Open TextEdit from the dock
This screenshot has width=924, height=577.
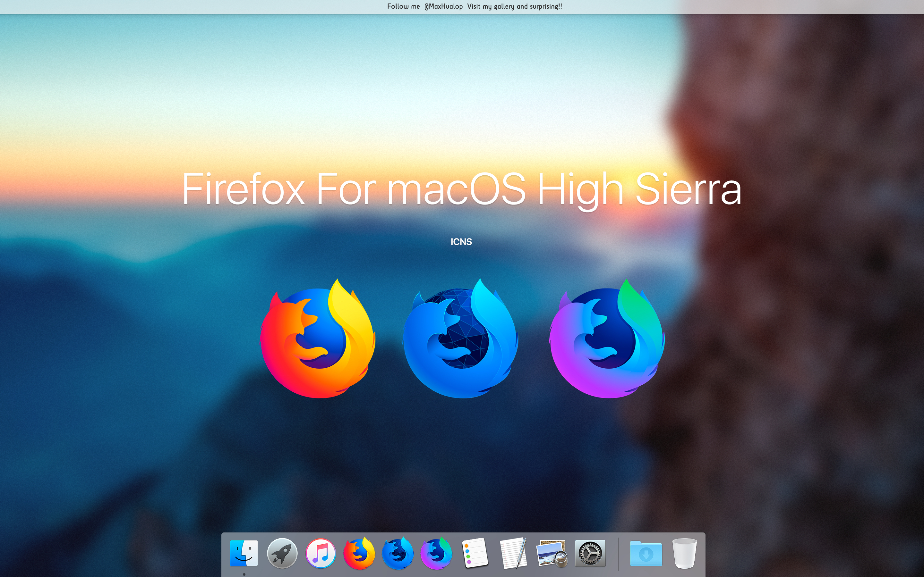click(514, 553)
